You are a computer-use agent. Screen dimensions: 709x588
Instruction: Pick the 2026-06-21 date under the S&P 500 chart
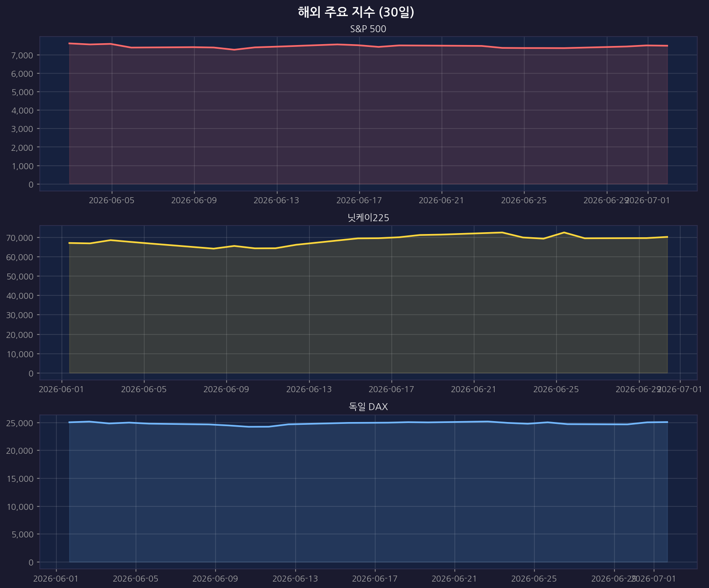pyautogui.click(x=442, y=200)
